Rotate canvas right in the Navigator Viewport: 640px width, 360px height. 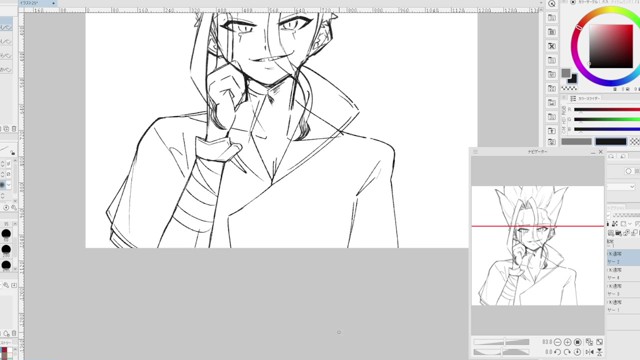[x=567, y=352]
